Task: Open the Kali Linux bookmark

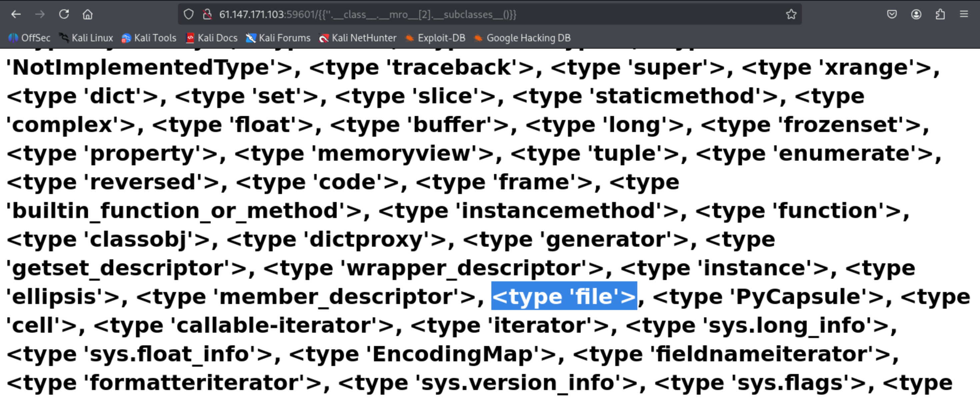Action: (x=86, y=38)
